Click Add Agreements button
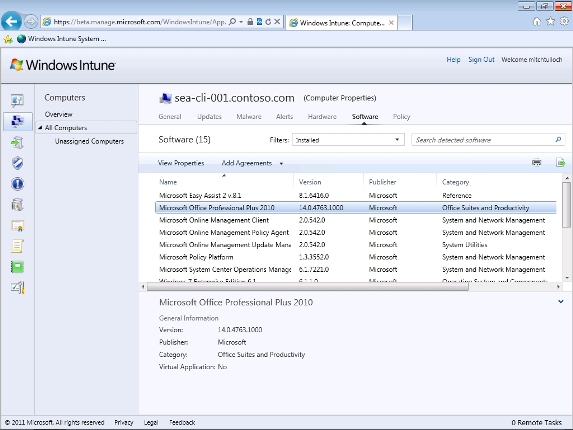This screenshot has height=430, width=573. coord(247,163)
